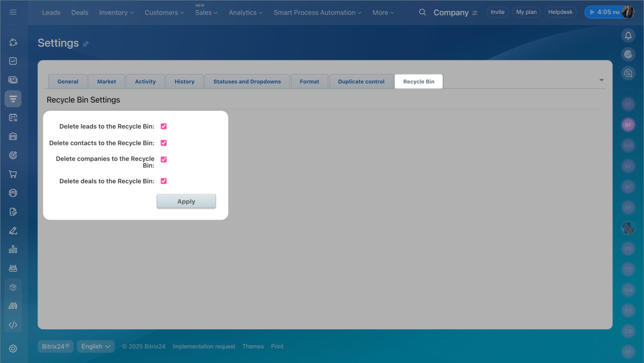This screenshot has width=644, height=363.
Task: Open the developer code icon in sidebar
Action: tap(13, 325)
